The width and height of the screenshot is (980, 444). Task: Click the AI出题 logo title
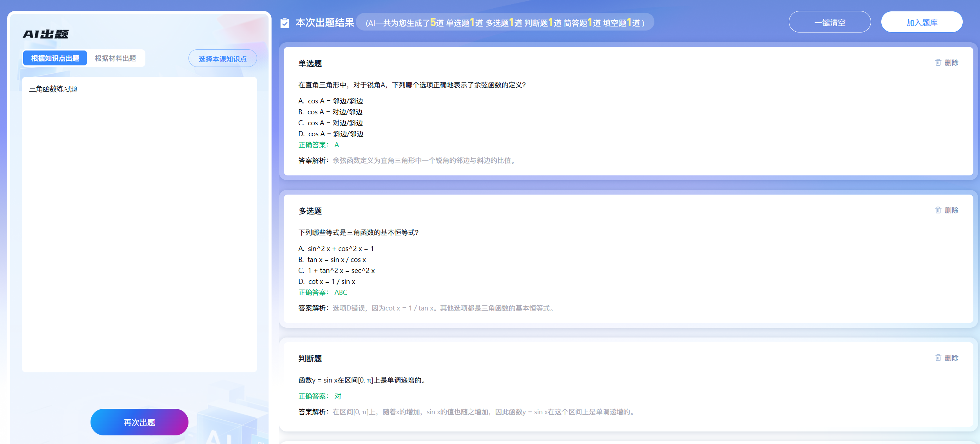coord(45,34)
